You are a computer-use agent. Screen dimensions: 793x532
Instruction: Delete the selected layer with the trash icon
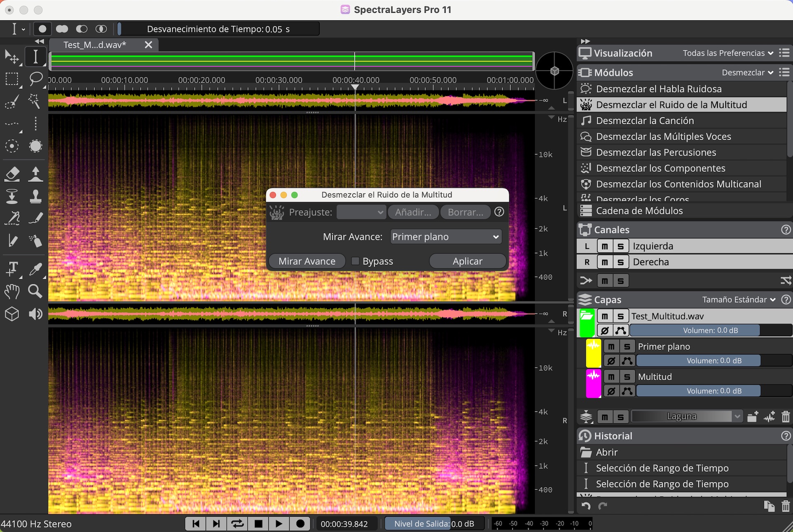[786, 417]
